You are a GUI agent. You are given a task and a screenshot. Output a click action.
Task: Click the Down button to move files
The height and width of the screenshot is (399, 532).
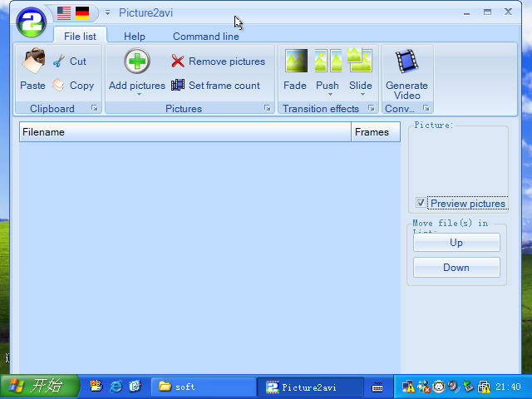click(456, 267)
